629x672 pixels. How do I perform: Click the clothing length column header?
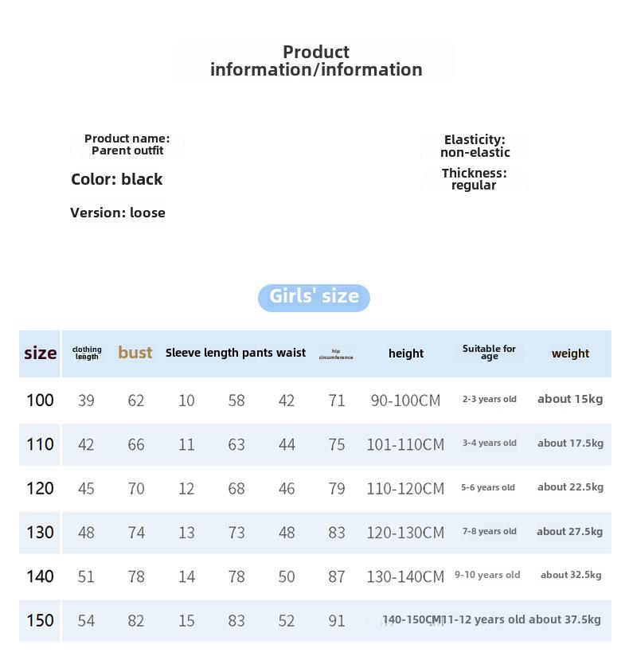[87, 354]
